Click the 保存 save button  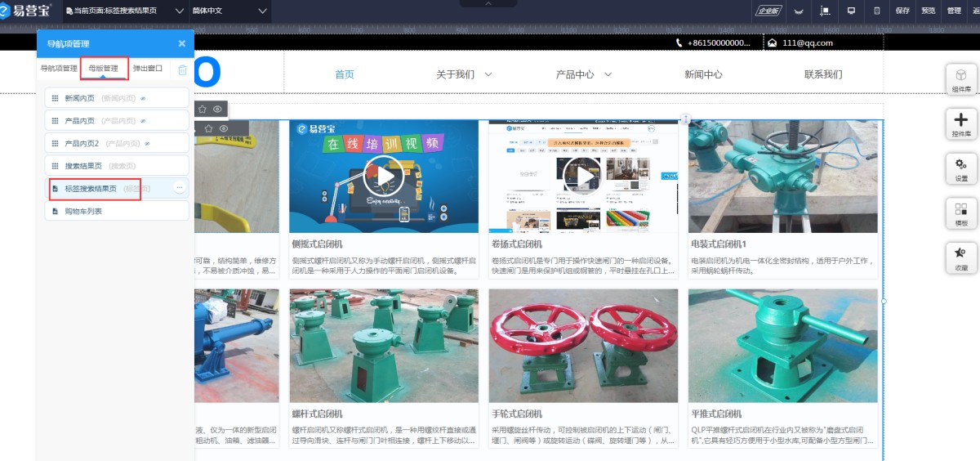click(902, 11)
